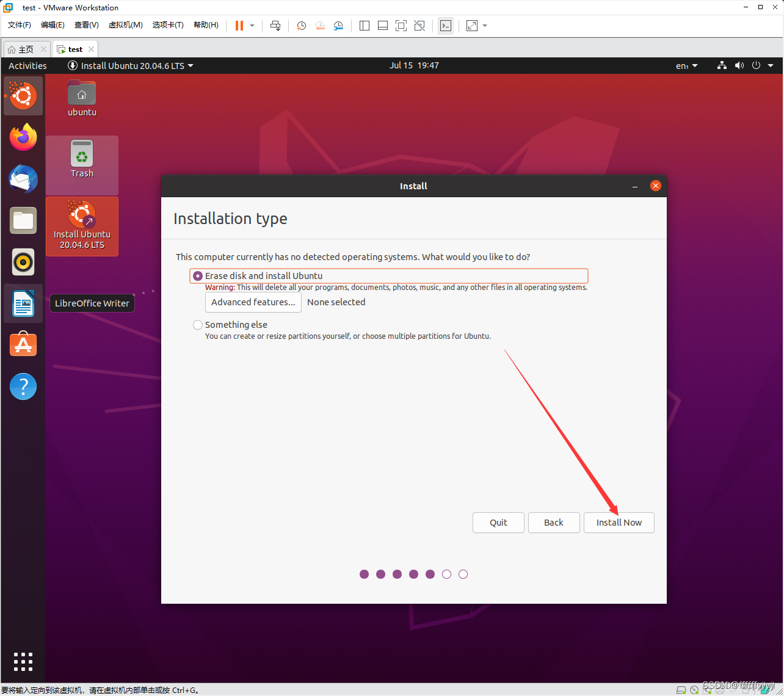This screenshot has height=696, width=784.
Task: Select the ubuntu home folder on desktop
Action: tap(82, 98)
